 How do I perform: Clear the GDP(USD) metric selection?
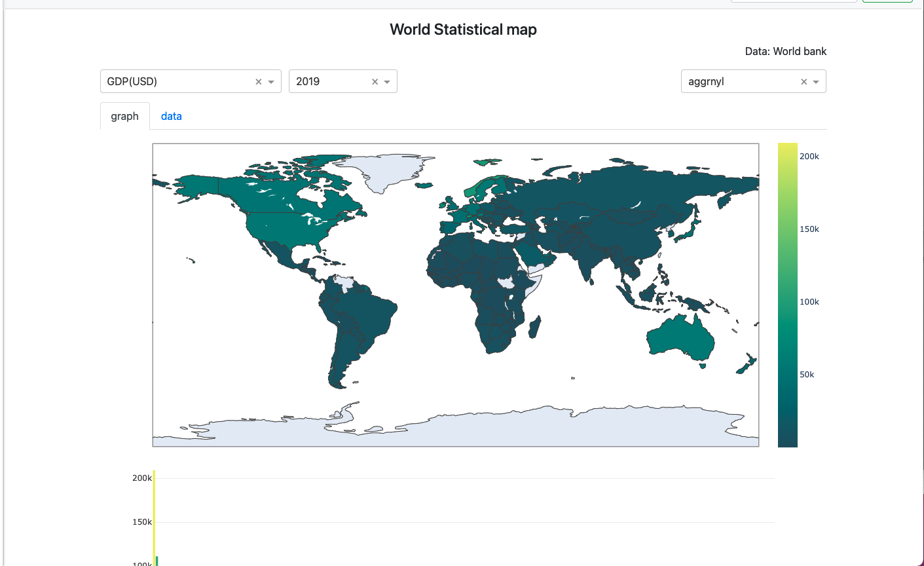coord(257,81)
